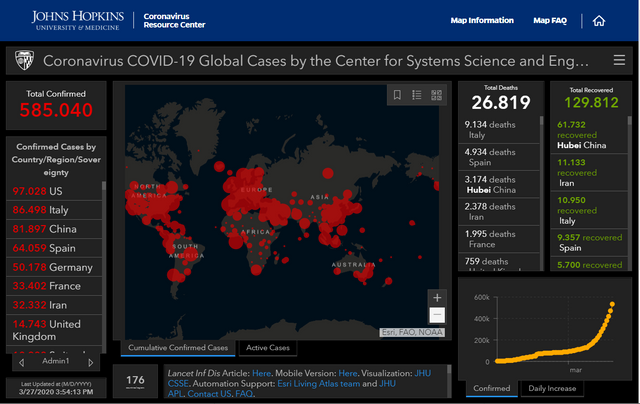Go to next Admin level arrow
The height and width of the screenshot is (404, 640).
(x=91, y=362)
